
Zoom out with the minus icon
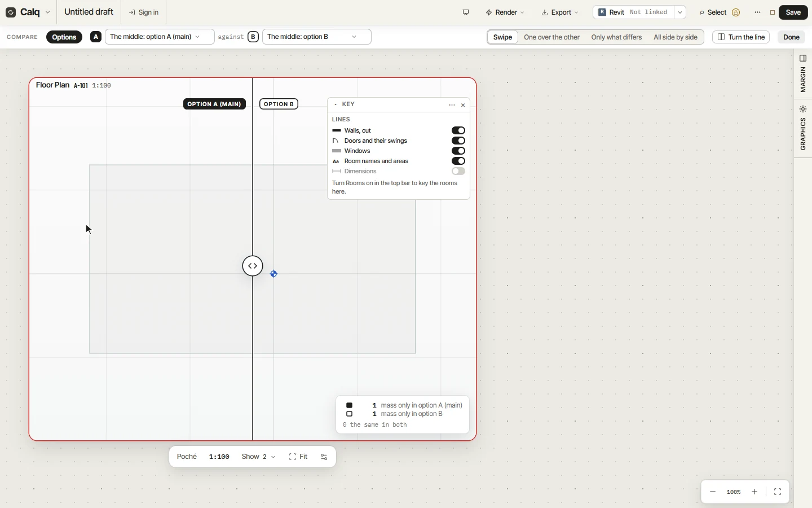click(x=713, y=493)
